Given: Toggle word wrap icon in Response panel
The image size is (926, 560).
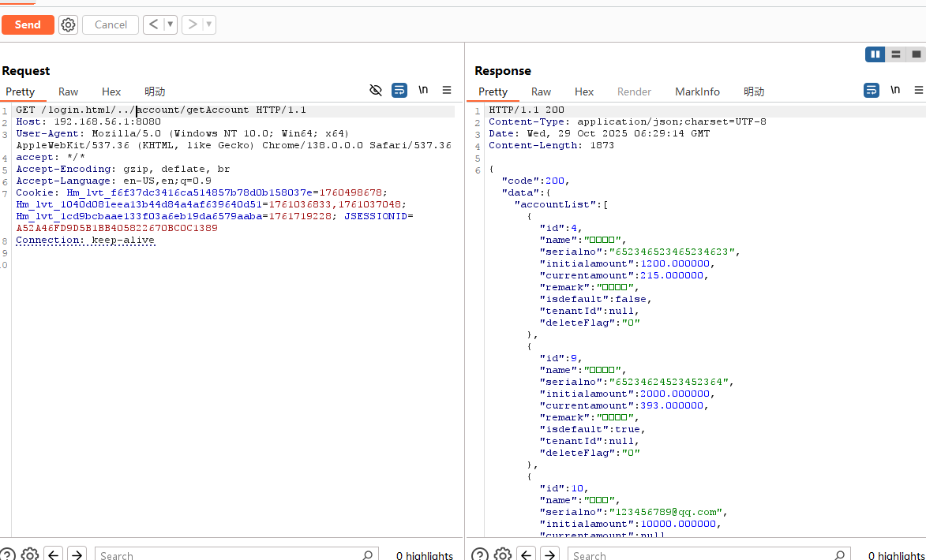Looking at the screenshot, I should click(x=872, y=90).
